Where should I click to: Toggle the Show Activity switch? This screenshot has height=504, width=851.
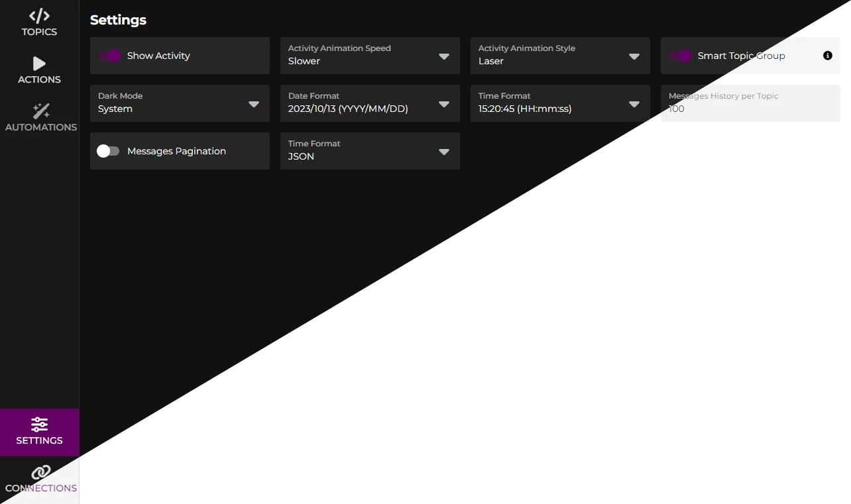[109, 56]
